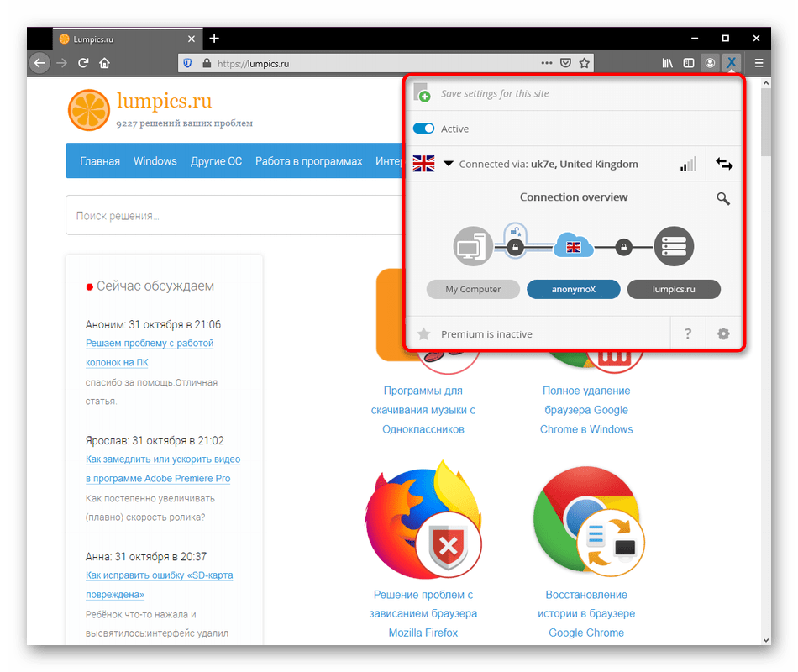Open Работа в программах menu item

pos(309,161)
